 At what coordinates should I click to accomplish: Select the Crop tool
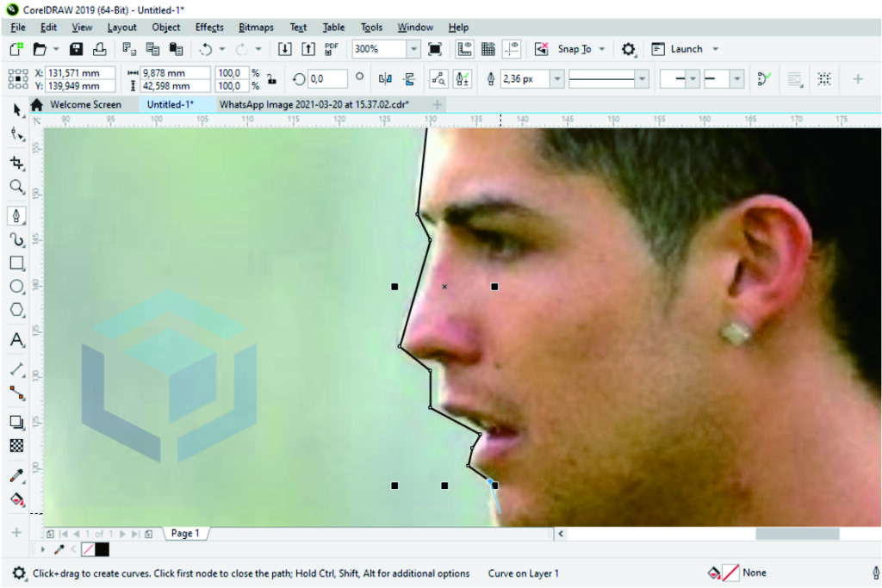click(x=17, y=163)
